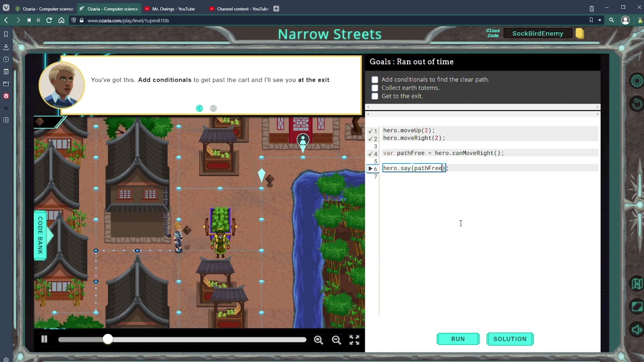Viewport: 644px width, 362px height.
Task: Move the playback timeline scrubber handle
Action: [108, 339]
